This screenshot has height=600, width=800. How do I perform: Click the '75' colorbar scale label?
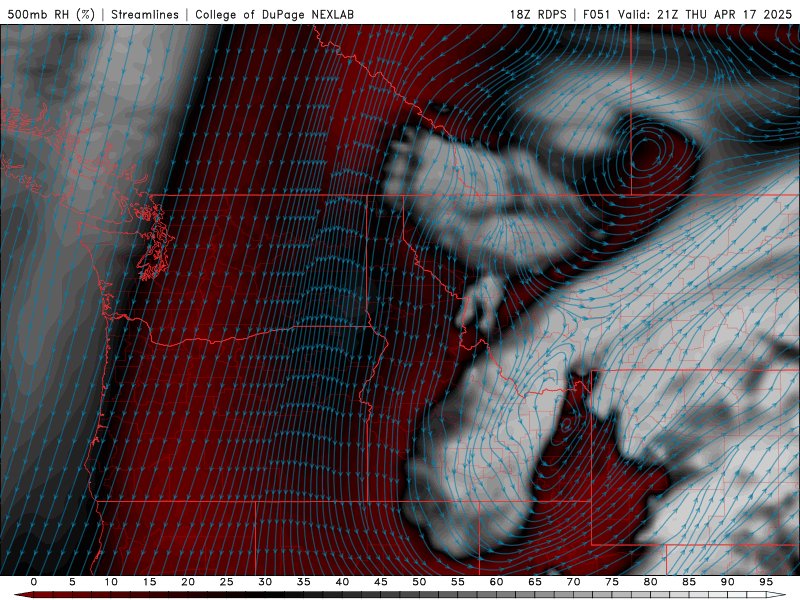pos(611,582)
